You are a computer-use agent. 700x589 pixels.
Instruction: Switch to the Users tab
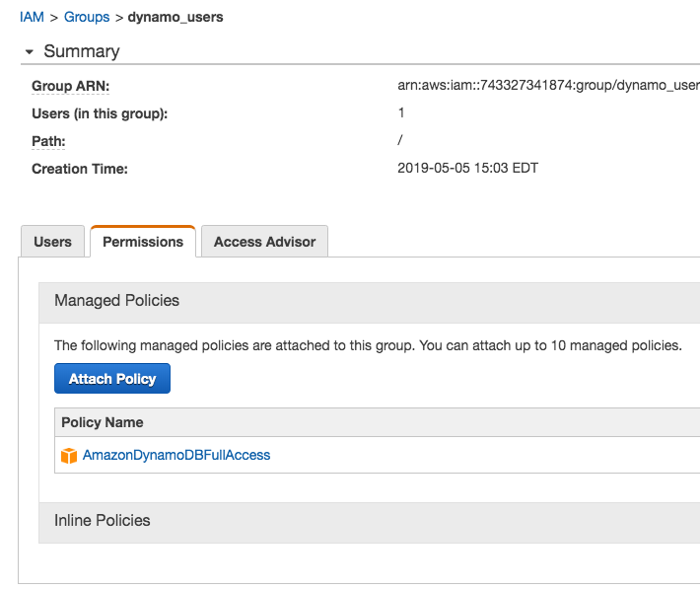tap(52, 242)
